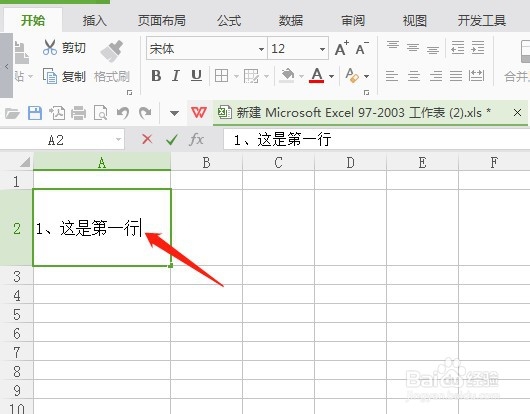
Task: Cancel cell entry with red X
Action: 147,139
